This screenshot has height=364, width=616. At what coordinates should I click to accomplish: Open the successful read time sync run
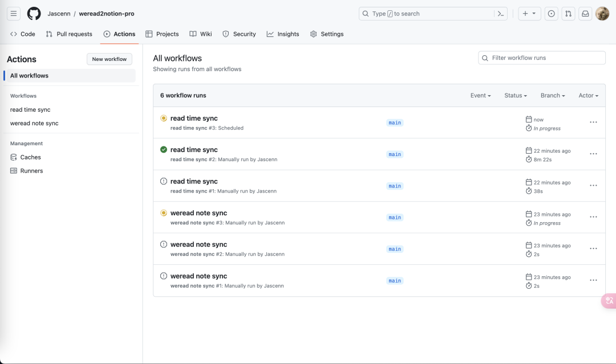coord(194,150)
